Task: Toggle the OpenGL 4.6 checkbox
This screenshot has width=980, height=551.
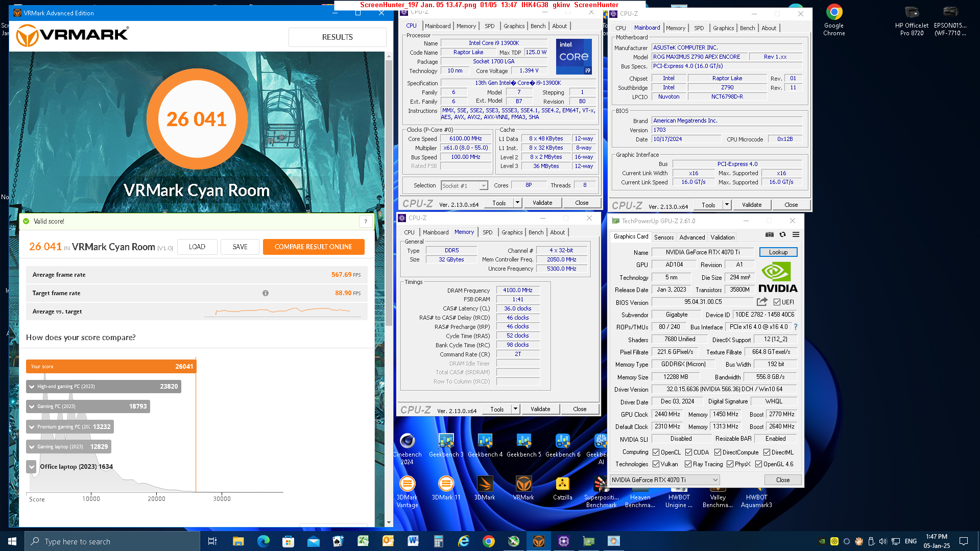Action: click(759, 464)
